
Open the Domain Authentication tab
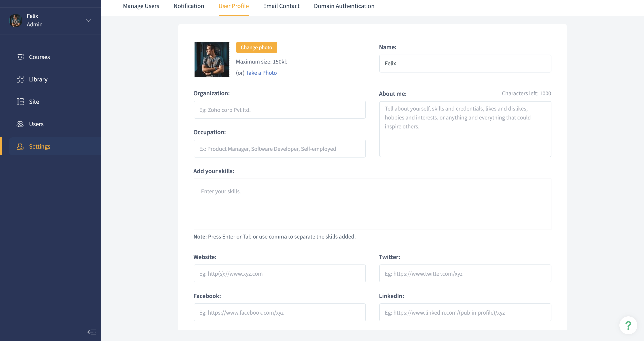[x=344, y=6]
